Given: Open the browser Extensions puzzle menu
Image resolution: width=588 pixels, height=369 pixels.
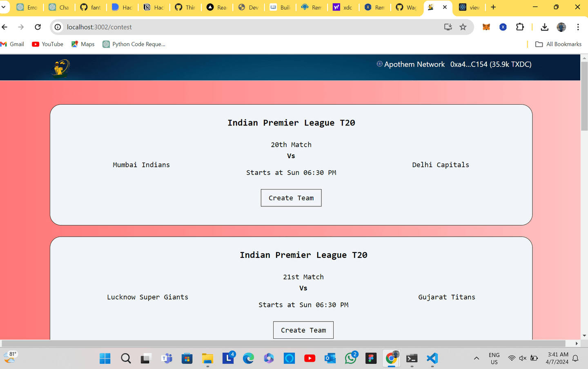Looking at the screenshot, I should pos(520,27).
